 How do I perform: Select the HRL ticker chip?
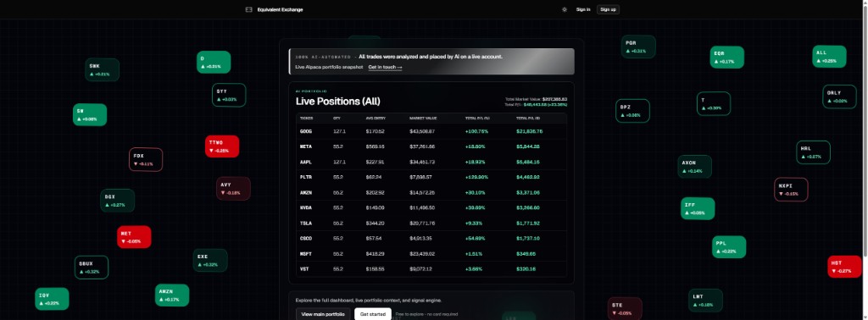813,152
